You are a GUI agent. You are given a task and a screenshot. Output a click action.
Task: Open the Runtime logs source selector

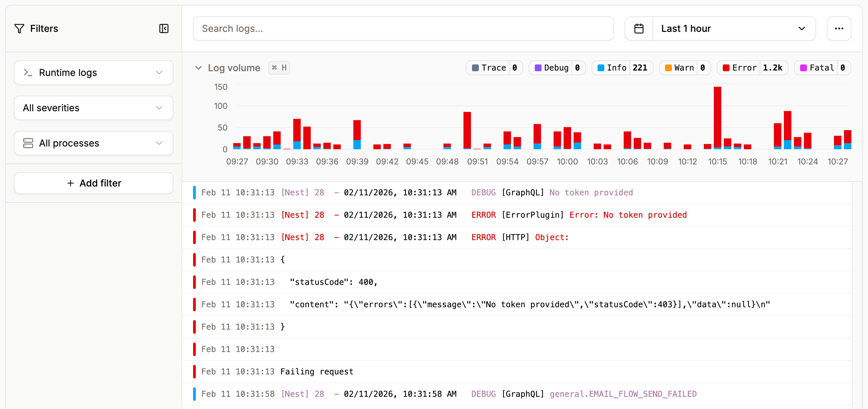93,72
